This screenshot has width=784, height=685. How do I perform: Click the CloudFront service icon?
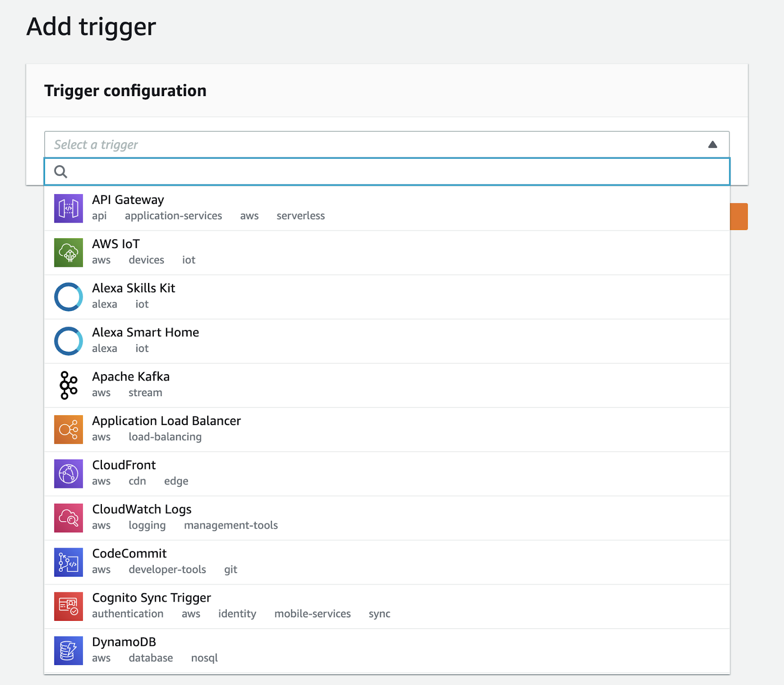click(69, 474)
